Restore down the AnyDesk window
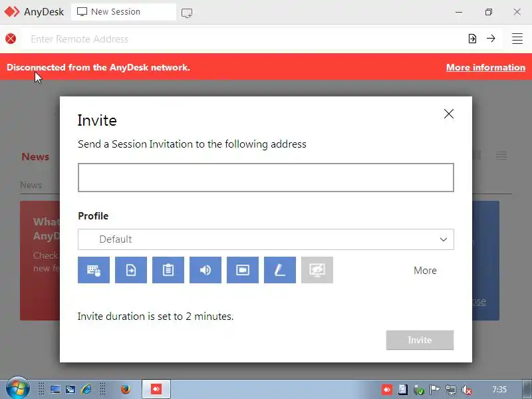 pyautogui.click(x=488, y=12)
